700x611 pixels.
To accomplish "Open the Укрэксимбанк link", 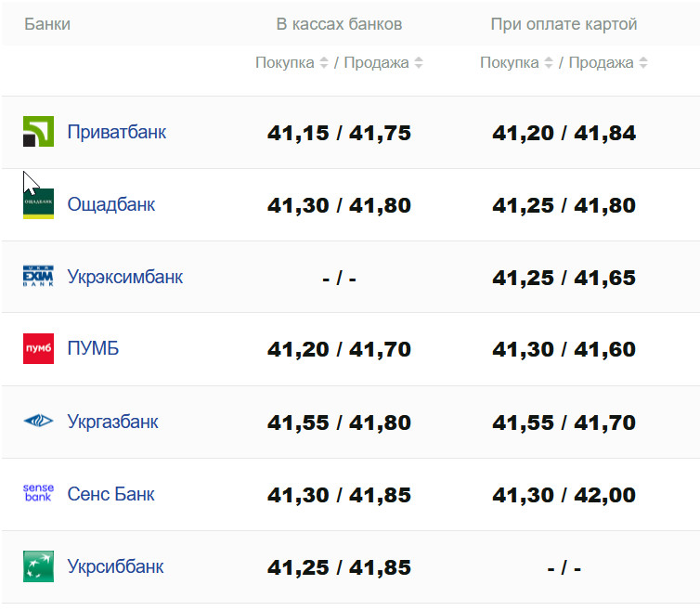I will [x=124, y=277].
